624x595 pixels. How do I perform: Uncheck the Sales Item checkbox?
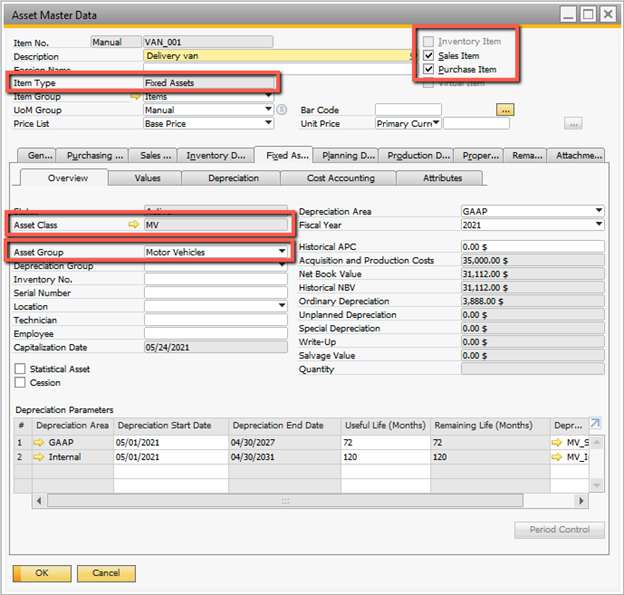428,55
